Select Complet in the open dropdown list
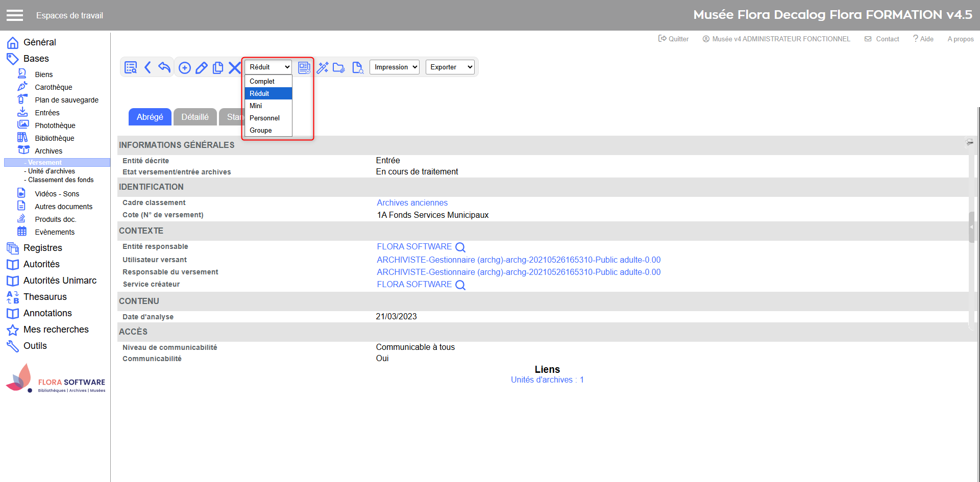The image size is (980, 482). pos(262,82)
